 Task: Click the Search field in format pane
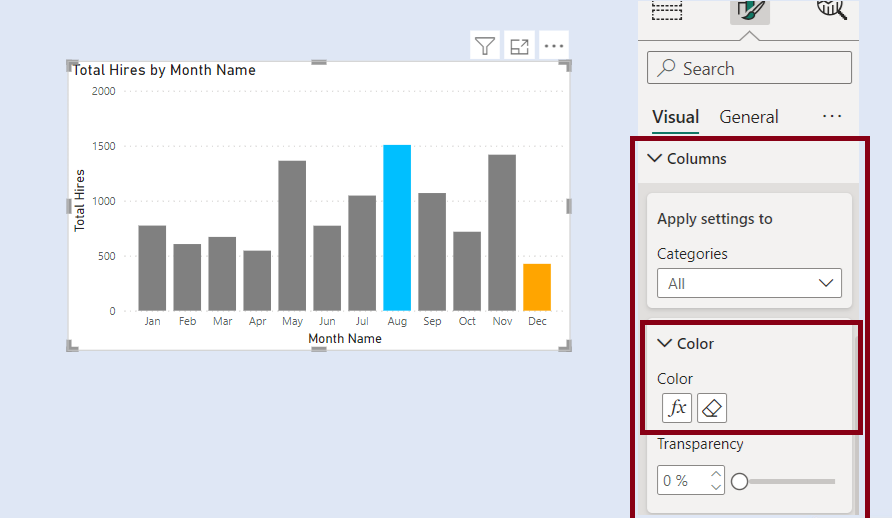click(749, 68)
